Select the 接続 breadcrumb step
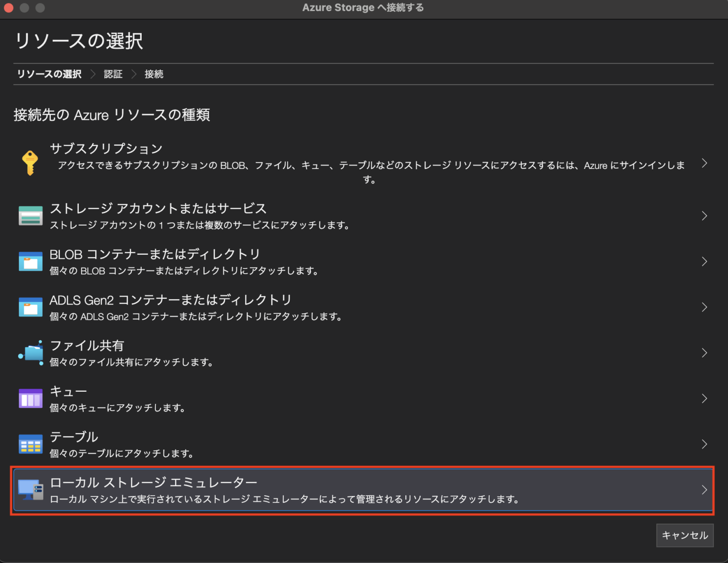The height and width of the screenshot is (563, 728). [154, 74]
